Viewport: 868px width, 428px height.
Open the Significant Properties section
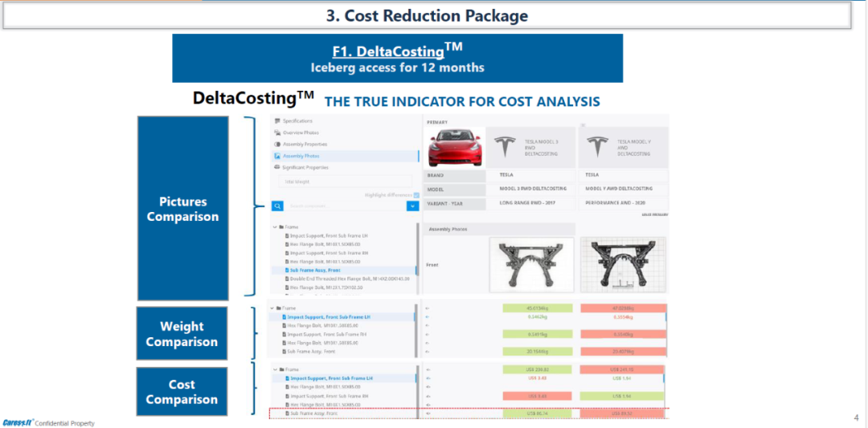[x=305, y=167]
